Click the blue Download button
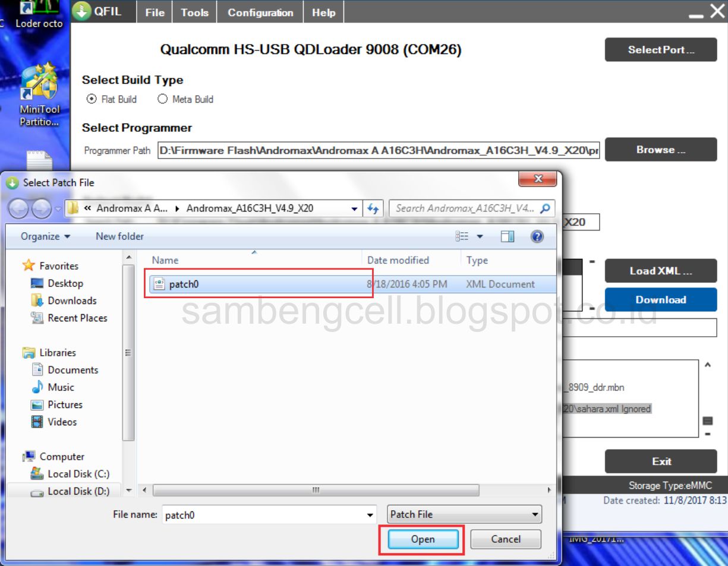This screenshot has width=728, height=566. coord(661,299)
